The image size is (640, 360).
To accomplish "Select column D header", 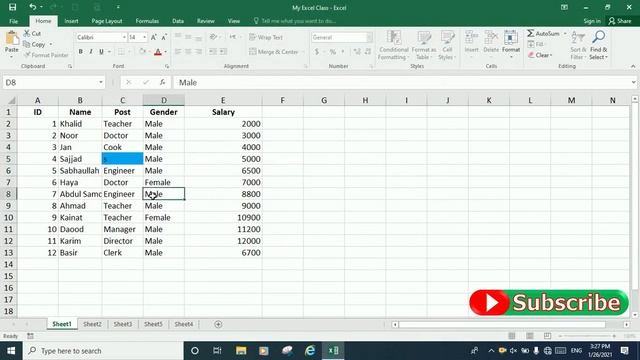I will tap(164, 100).
